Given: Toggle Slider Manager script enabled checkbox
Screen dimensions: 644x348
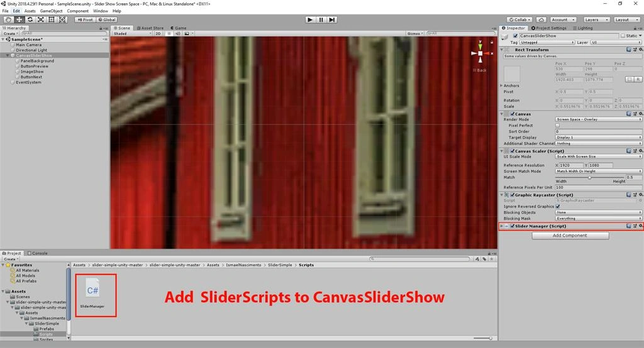Looking at the screenshot, I should pyautogui.click(x=512, y=226).
